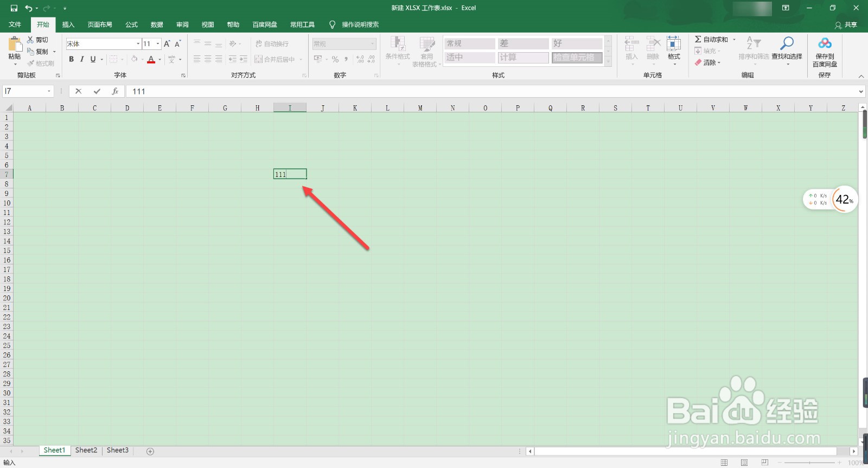This screenshot has width=868, height=468.
Task: Click the Cut (剪切) scissors icon
Action: click(30, 40)
